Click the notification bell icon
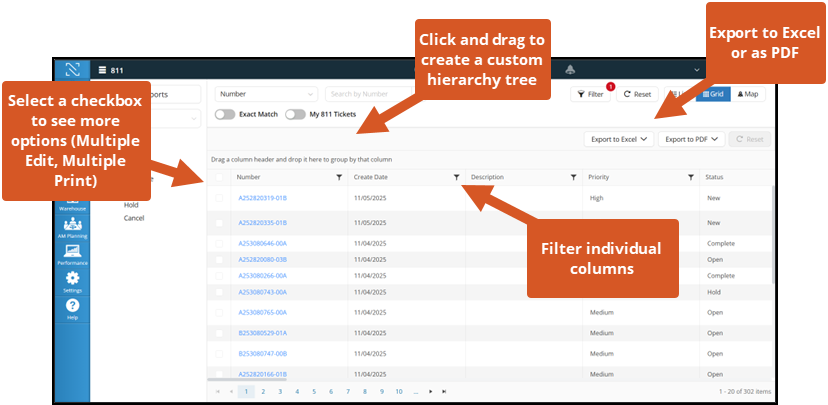 point(570,70)
